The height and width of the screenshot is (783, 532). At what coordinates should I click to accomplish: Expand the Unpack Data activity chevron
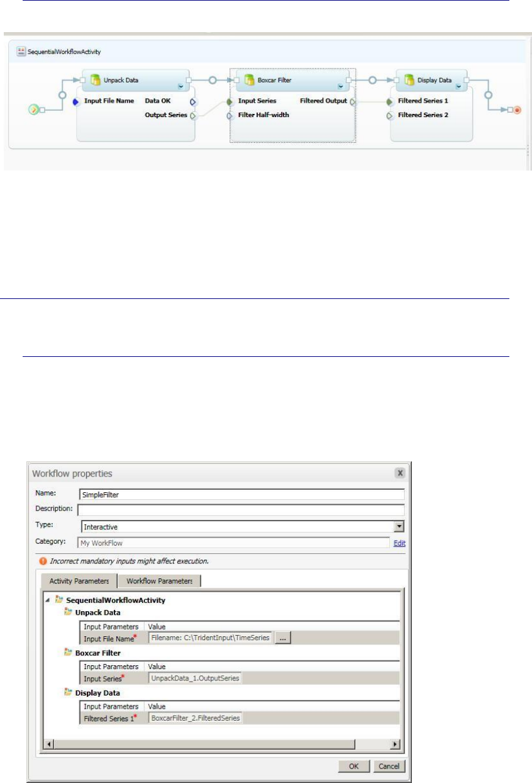182,87
